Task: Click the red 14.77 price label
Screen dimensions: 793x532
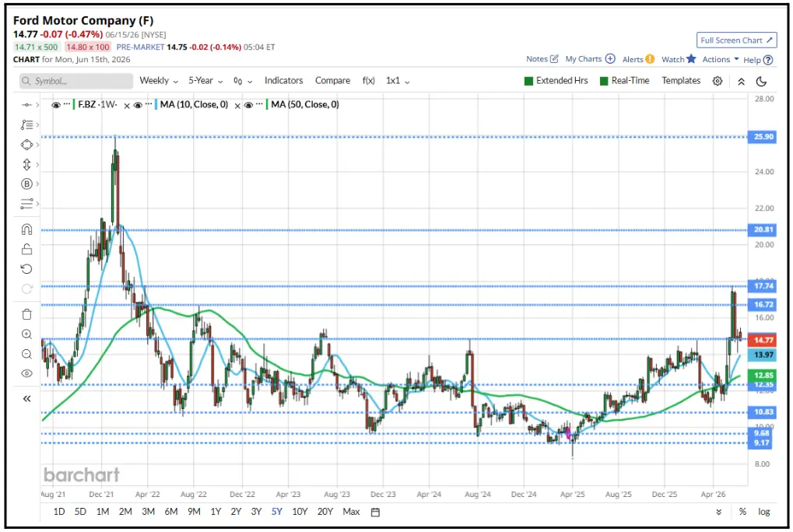Action: coord(762,340)
